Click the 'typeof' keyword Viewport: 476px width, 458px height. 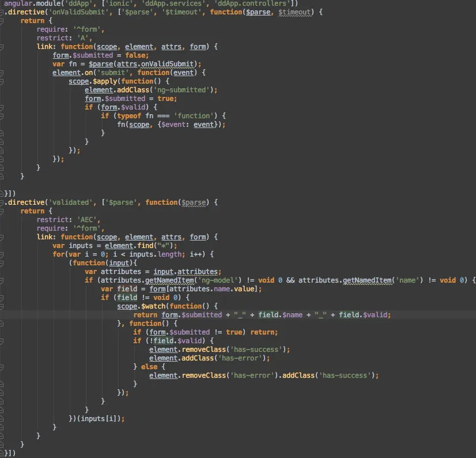(x=129, y=116)
